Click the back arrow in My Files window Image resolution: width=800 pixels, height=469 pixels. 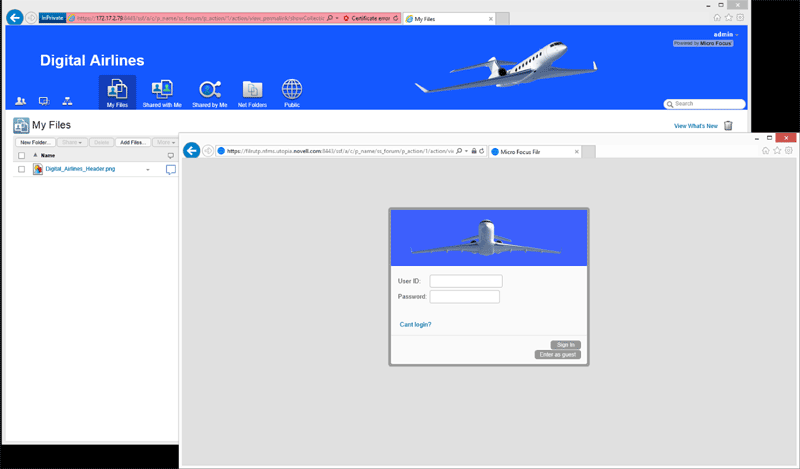(15, 17)
